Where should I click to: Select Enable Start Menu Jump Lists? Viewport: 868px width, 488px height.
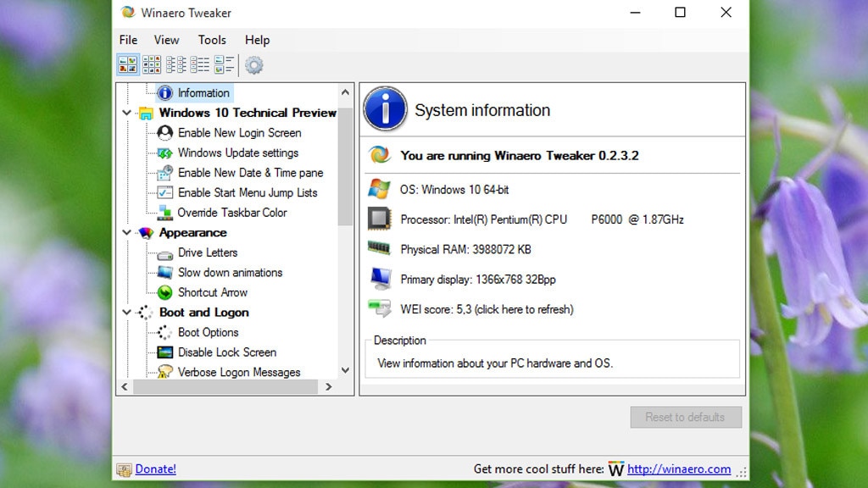click(x=248, y=192)
